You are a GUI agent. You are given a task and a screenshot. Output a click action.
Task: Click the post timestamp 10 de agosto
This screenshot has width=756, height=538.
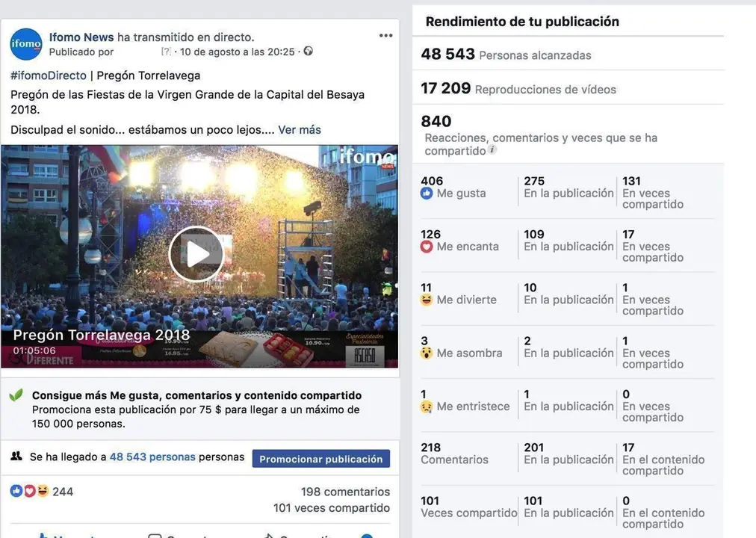[238, 52]
